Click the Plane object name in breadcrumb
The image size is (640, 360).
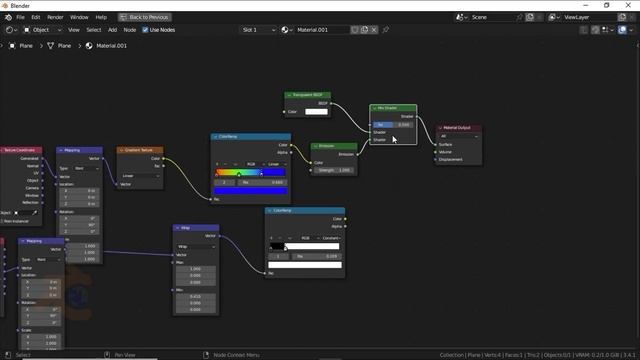pos(26,46)
